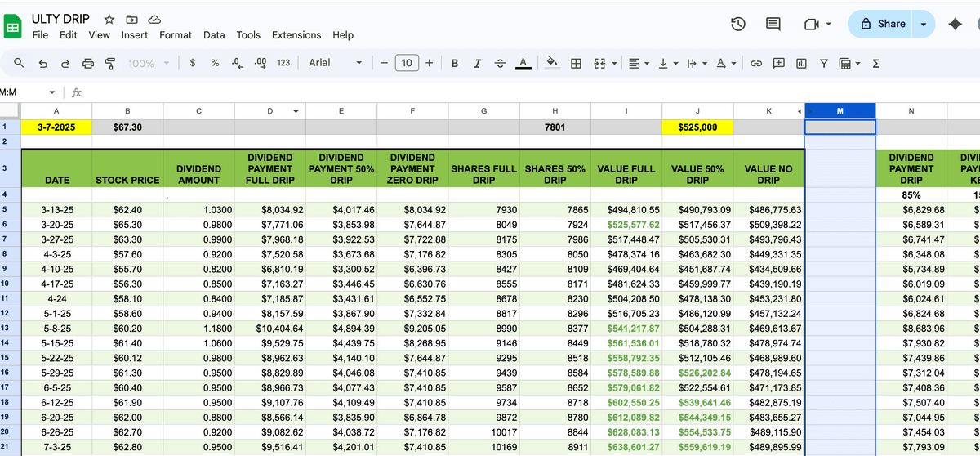Click the Share button
980x456 pixels.
click(x=882, y=25)
